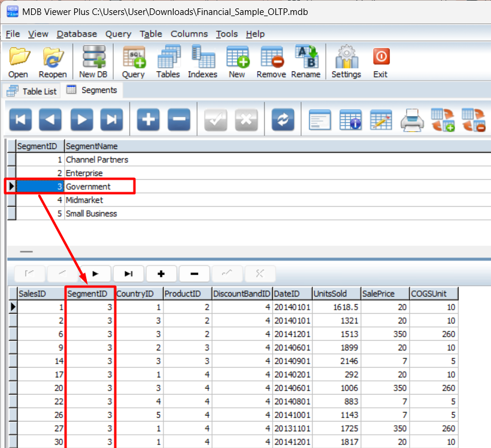Open the Database menu
The height and width of the screenshot is (448, 491).
(77, 34)
